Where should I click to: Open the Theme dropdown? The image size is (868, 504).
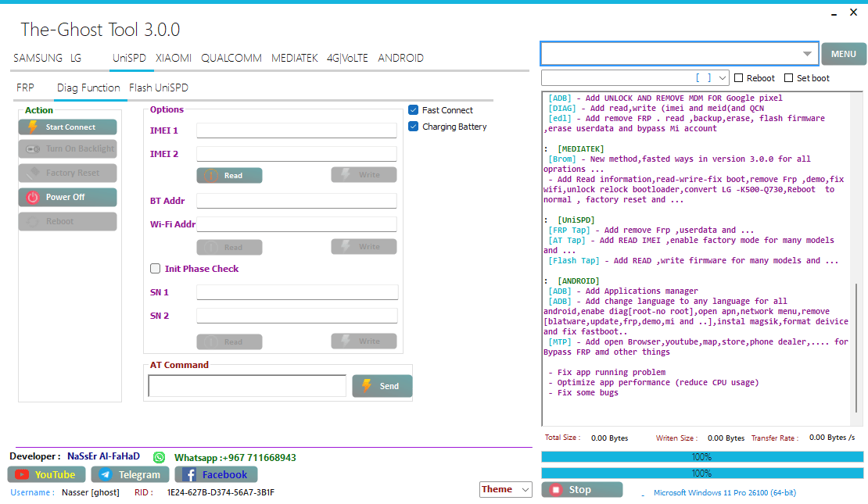(x=505, y=489)
